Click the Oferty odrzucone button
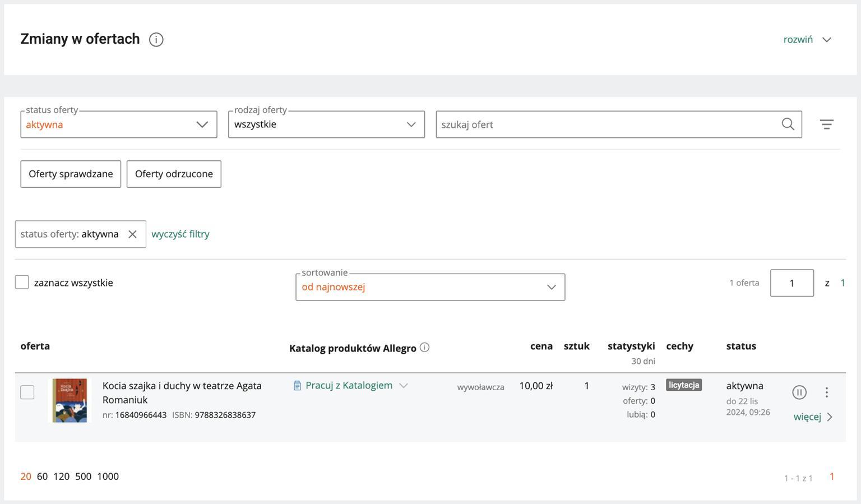The image size is (861, 504). 174,174
